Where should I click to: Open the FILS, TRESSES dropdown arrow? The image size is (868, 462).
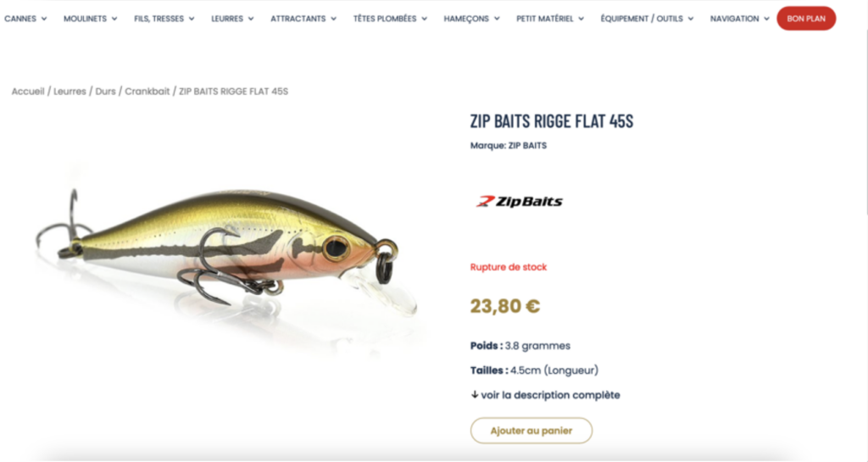[x=192, y=19]
